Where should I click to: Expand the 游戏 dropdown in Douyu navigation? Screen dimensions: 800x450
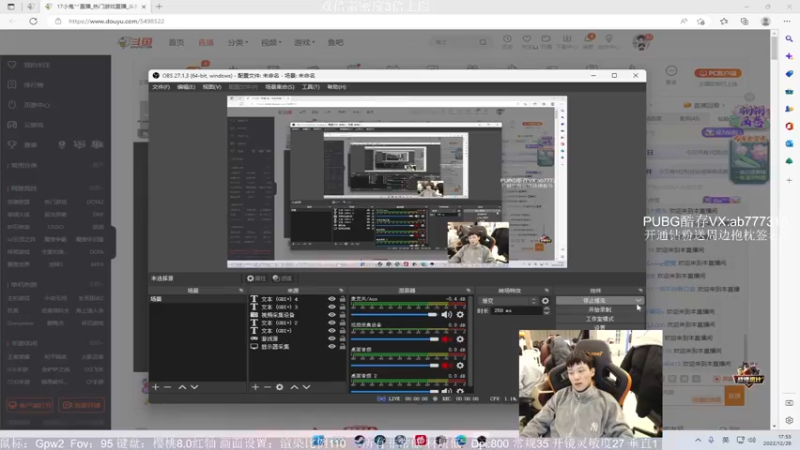tap(305, 42)
